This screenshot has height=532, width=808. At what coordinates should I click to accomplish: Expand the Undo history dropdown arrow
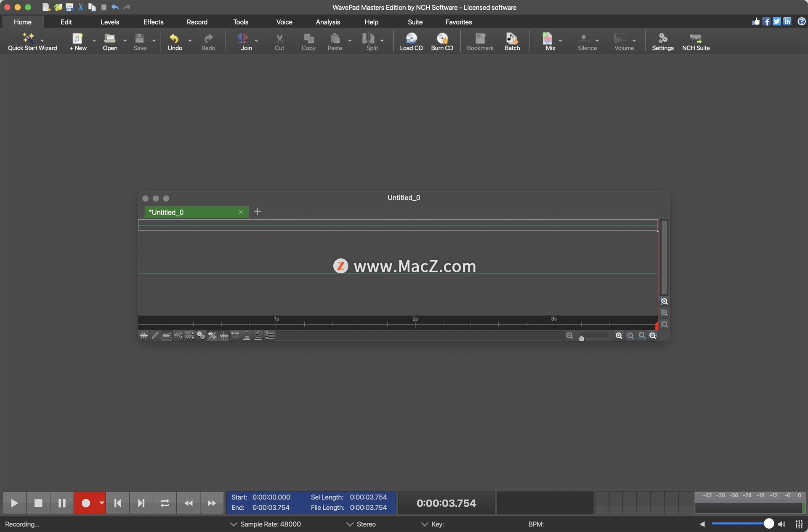190,40
